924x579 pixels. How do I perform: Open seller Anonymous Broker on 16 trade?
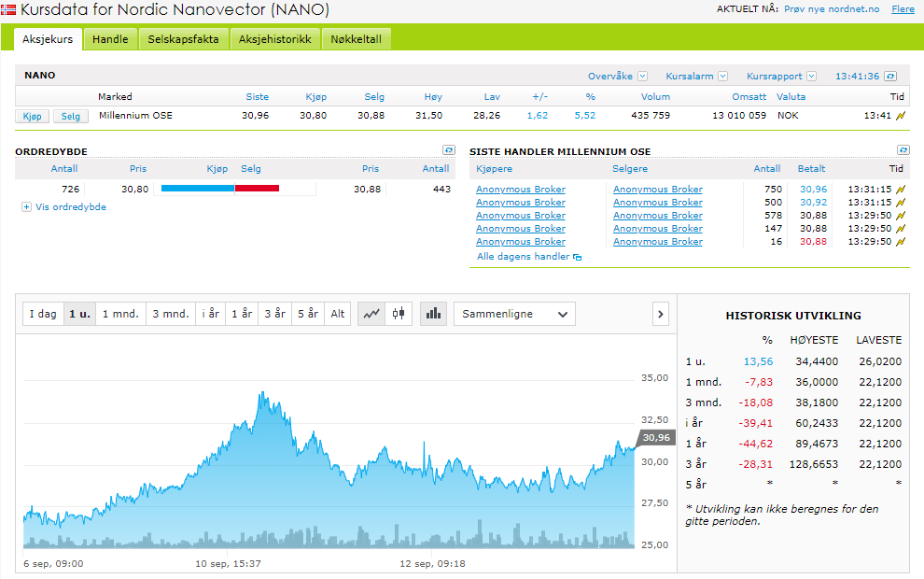(658, 242)
